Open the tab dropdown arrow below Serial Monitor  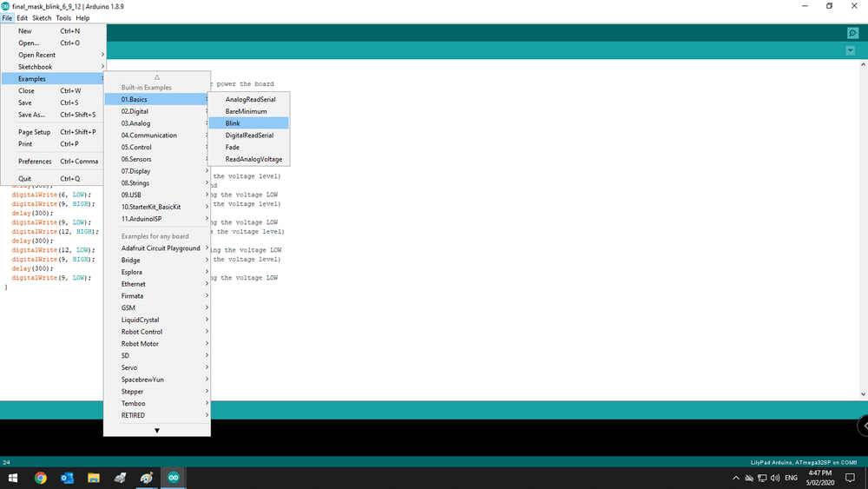[851, 50]
